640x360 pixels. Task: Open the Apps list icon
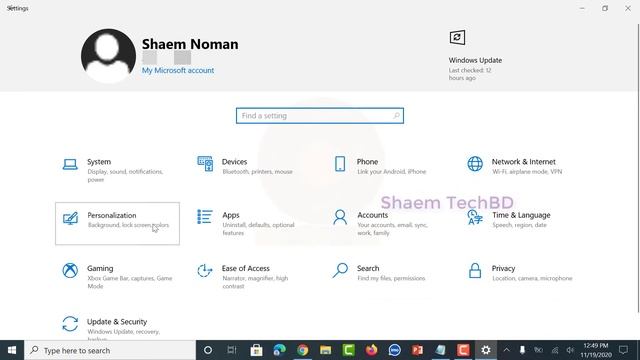[205, 217]
